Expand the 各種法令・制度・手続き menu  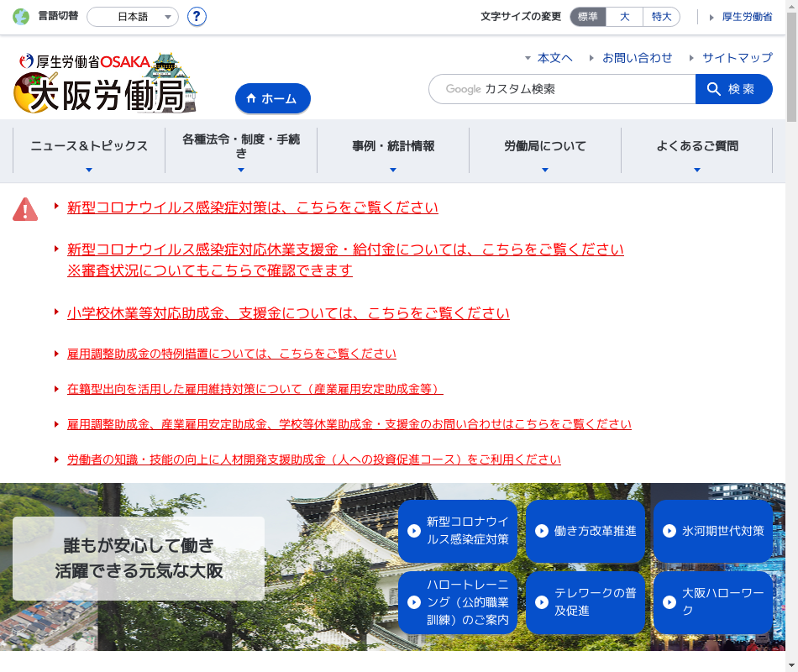(x=241, y=150)
